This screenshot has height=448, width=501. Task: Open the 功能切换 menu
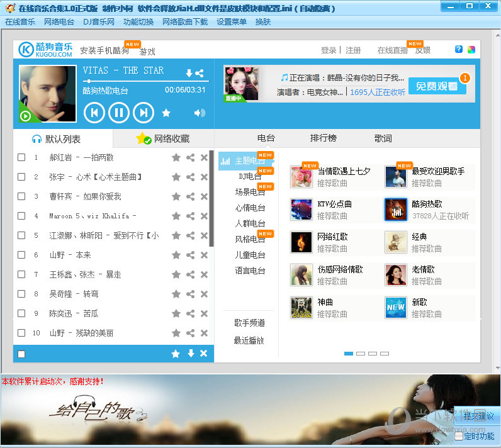click(138, 22)
